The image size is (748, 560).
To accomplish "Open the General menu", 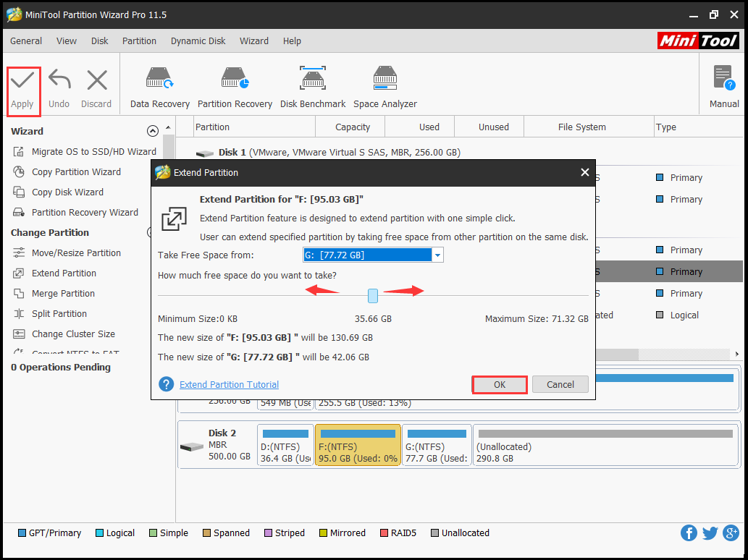I will click(26, 41).
